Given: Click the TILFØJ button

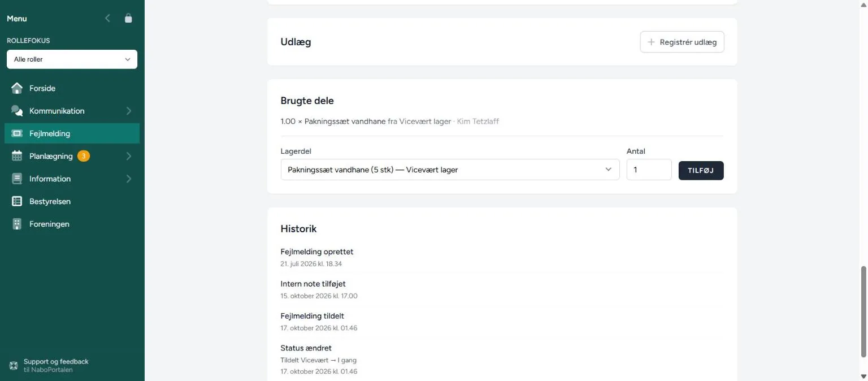Looking at the screenshot, I should (x=701, y=170).
